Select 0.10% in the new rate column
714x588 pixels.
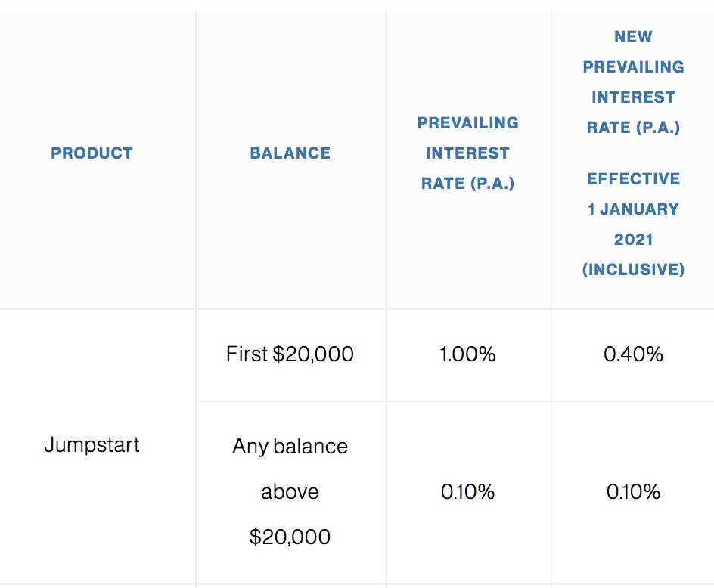[633, 492]
